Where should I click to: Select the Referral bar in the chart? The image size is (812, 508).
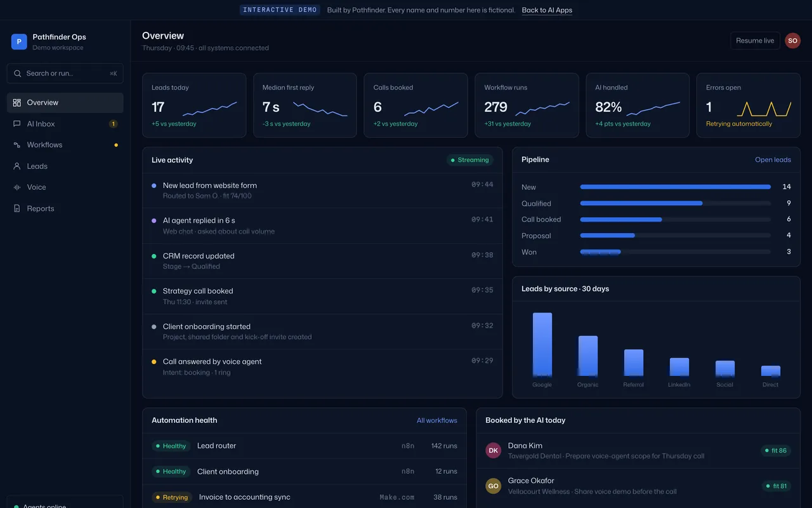tap(634, 363)
